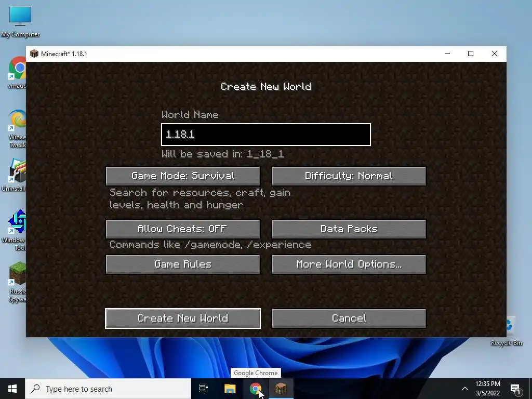Viewport: 532px width, 399px height.
Task: Open Game Rules settings
Action: pos(183,264)
